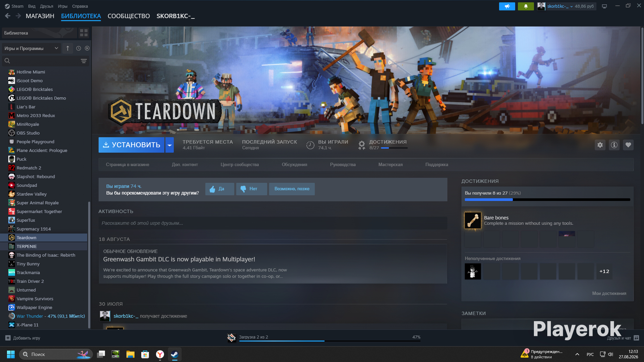The image size is (644, 362).
Task: Choose Возможно, позже for the recommendation
Action: tap(292, 189)
